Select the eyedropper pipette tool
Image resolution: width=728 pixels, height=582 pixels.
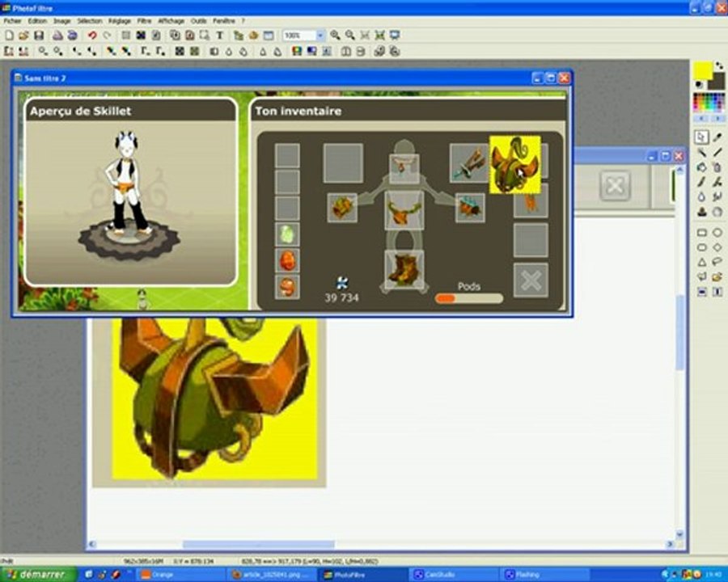717,137
